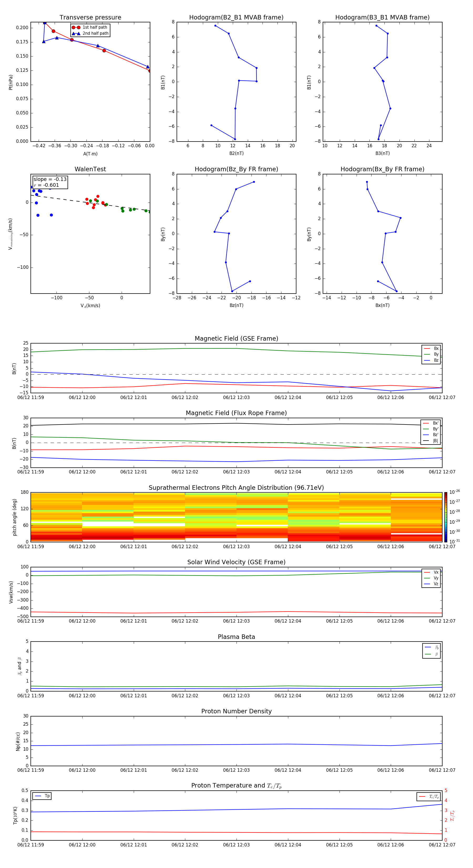The height and width of the screenshot is (868, 473).
Task: Click the "A(T·m)" x-axis label
Action: coord(90,154)
